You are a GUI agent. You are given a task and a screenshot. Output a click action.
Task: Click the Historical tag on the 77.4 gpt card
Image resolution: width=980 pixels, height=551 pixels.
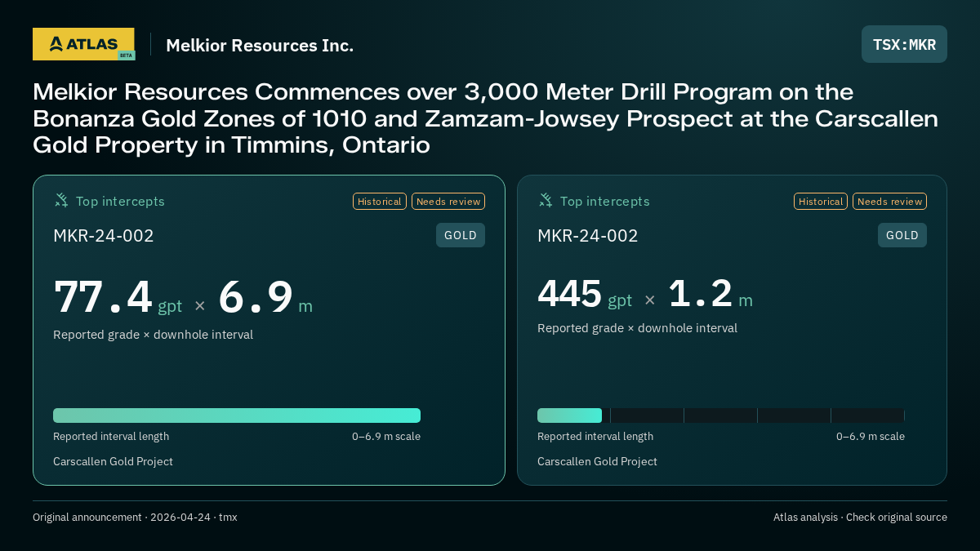click(380, 202)
